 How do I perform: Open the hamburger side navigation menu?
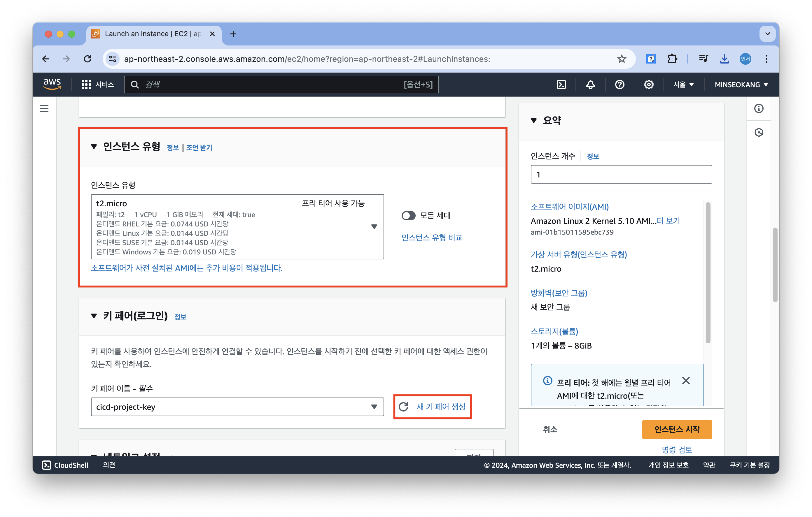point(44,108)
